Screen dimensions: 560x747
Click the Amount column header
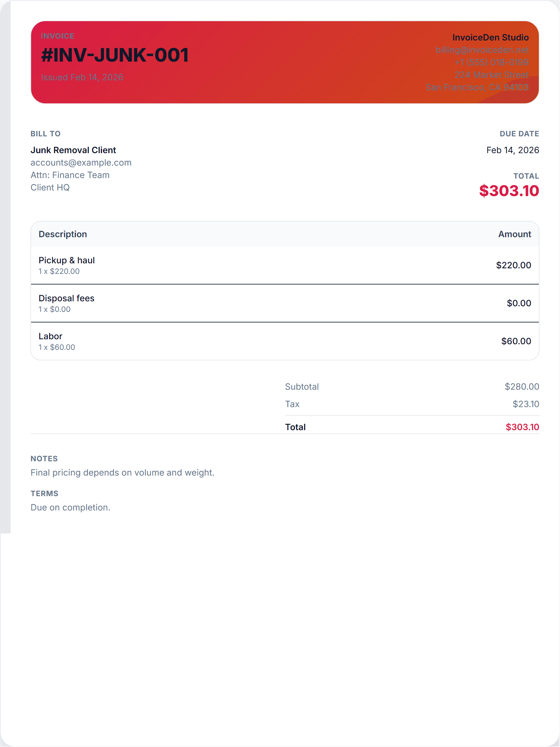point(515,234)
